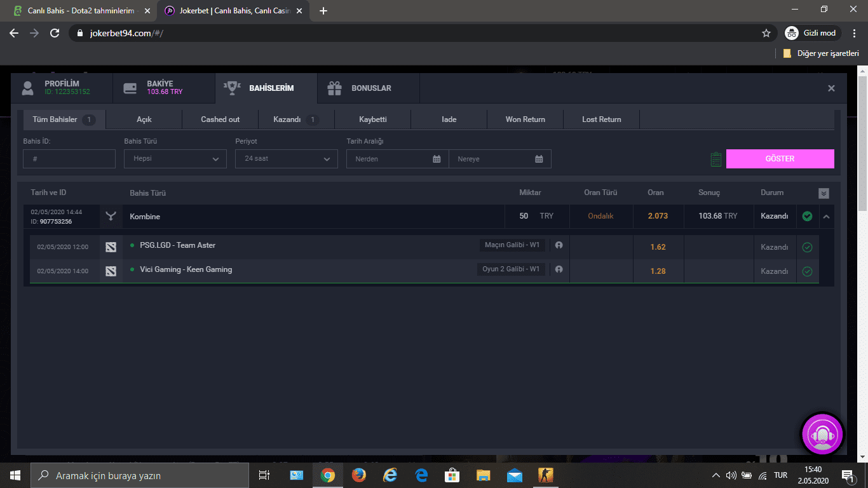This screenshot has height=488, width=868.
Task: Select the Açık filter tab
Action: pyautogui.click(x=144, y=119)
